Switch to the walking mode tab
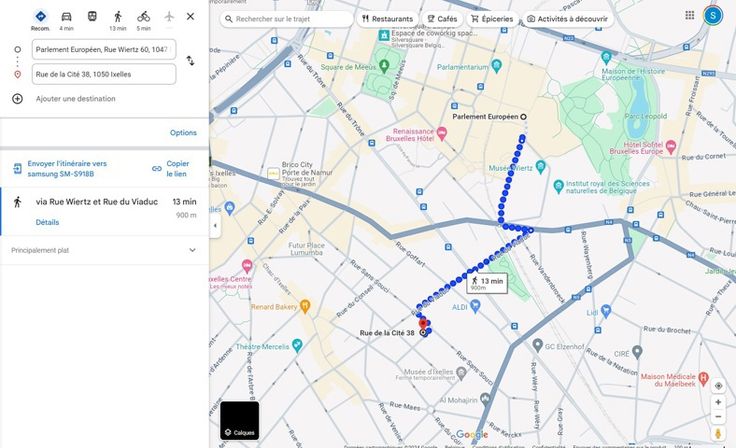Screen dimensions: 736x448 click(118, 17)
